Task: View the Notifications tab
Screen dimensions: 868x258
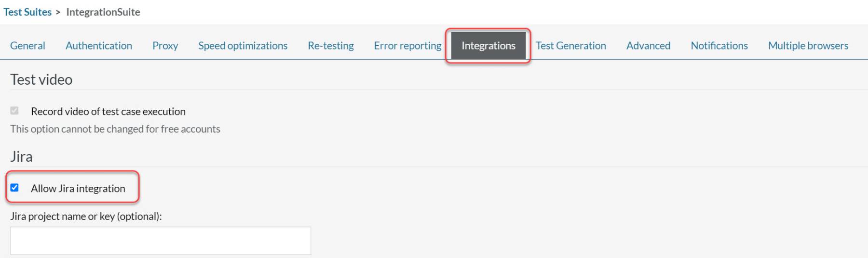Action: click(719, 46)
